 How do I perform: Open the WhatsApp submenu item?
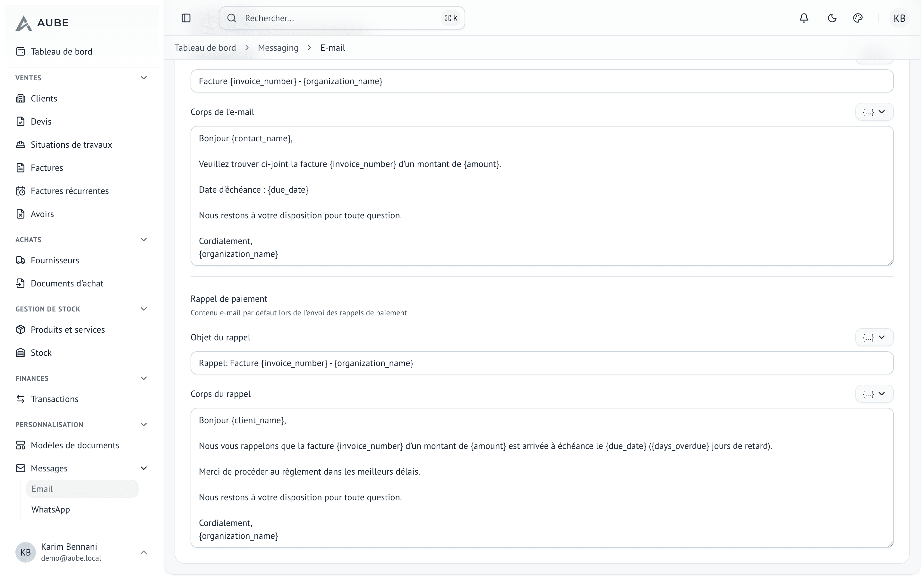82,510
